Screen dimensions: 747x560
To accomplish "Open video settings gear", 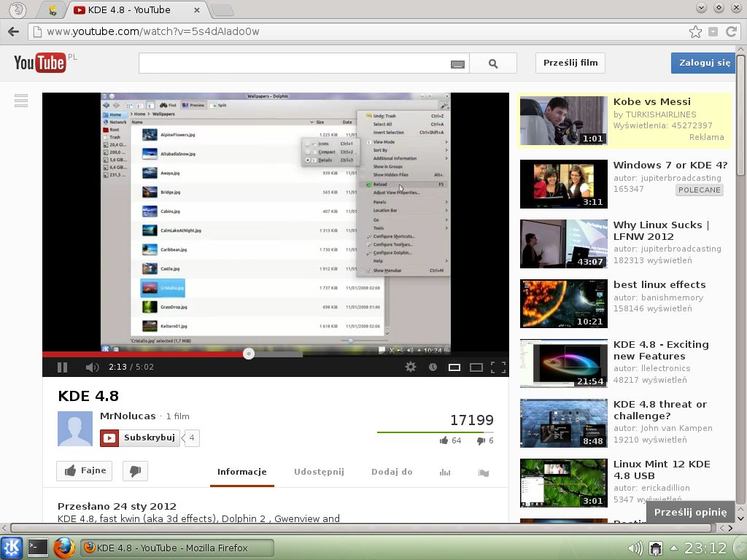I will (x=411, y=367).
